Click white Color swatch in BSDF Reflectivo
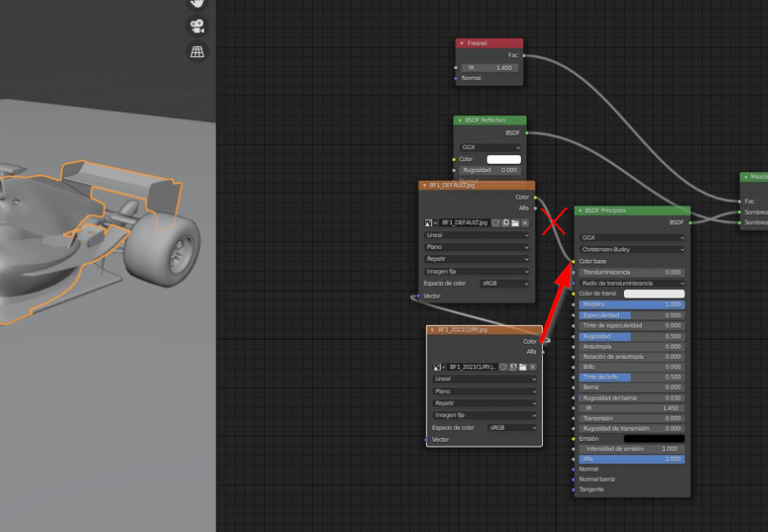This screenshot has width=768, height=532. click(504, 159)
